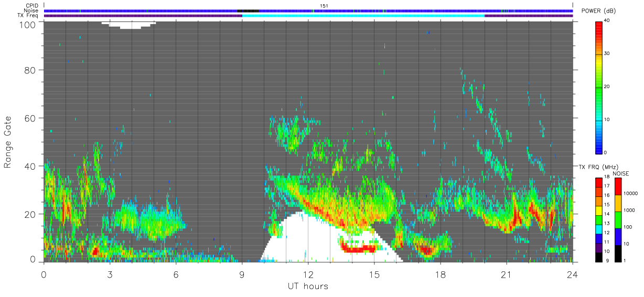Pick the cyan 12–13 MHz frequency swatch
This screenshot has height=297, width=644.
598,229
